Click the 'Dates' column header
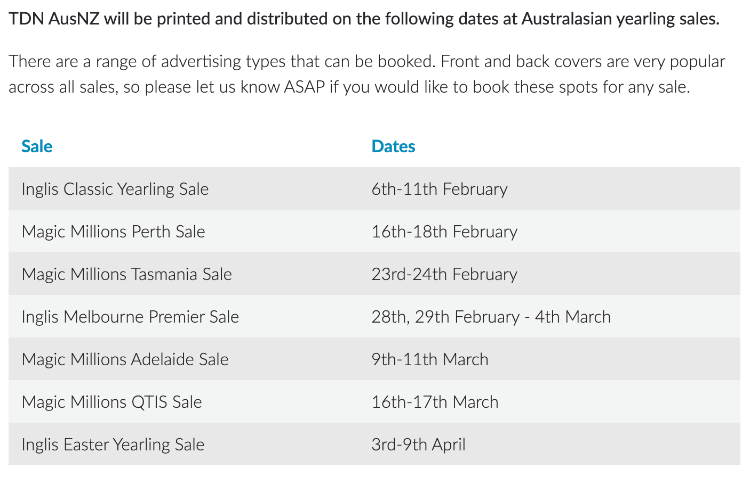750x477 pixels. click(393, 146)
